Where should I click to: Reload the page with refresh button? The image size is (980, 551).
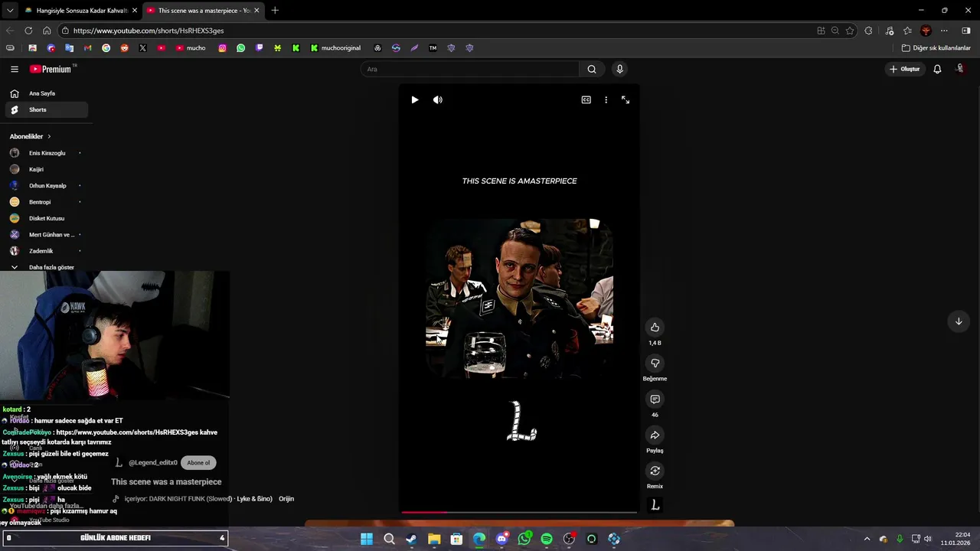point(28,31)
